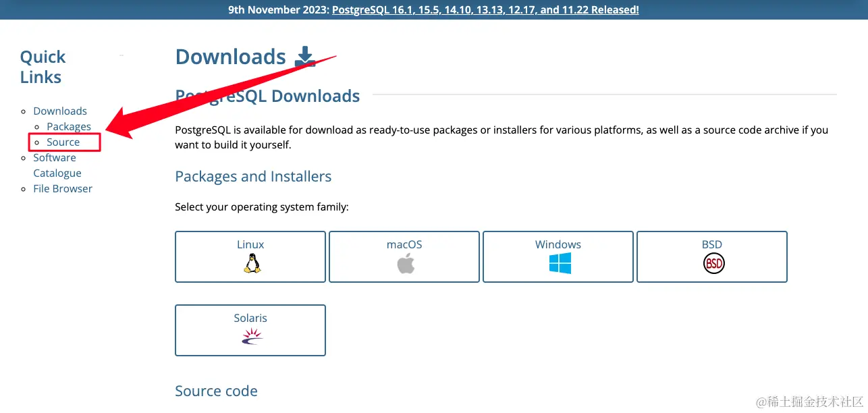Click the Linux penguin icon

251,263
